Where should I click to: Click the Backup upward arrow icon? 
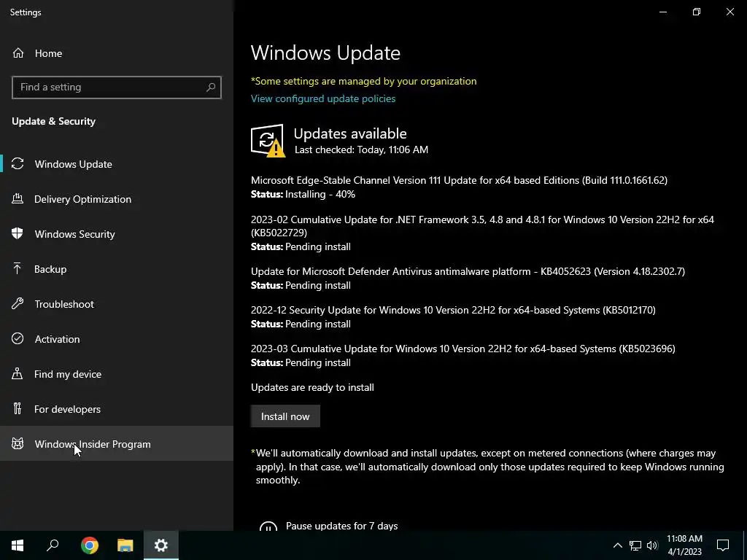pos(18,268)
